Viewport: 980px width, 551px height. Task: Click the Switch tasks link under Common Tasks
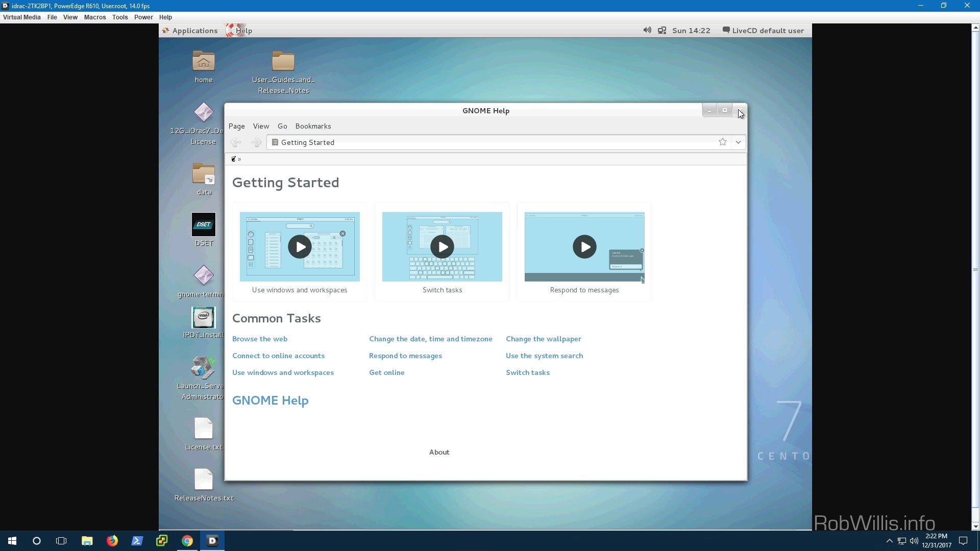528,372
